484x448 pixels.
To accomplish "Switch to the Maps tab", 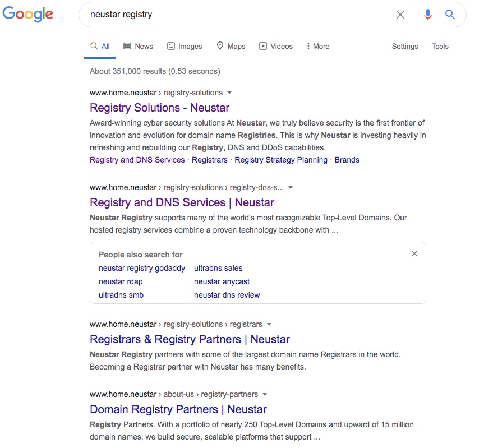I will pos(231,47).
